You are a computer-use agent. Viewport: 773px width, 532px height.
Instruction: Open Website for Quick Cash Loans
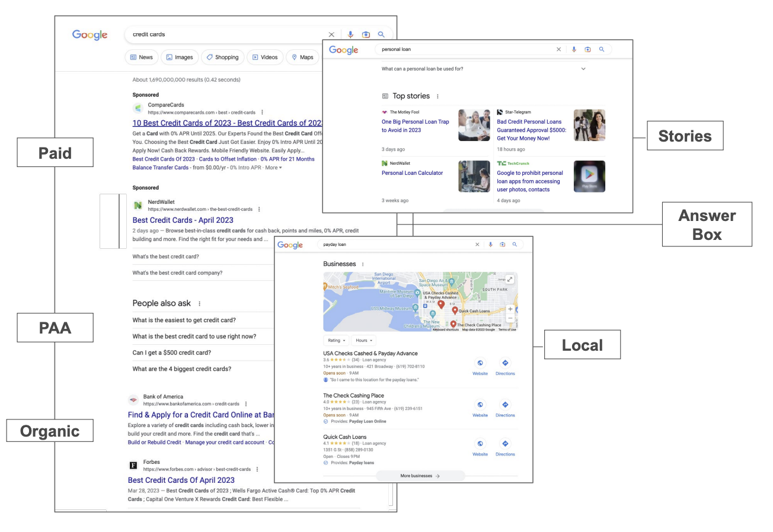tap(480, 447)
